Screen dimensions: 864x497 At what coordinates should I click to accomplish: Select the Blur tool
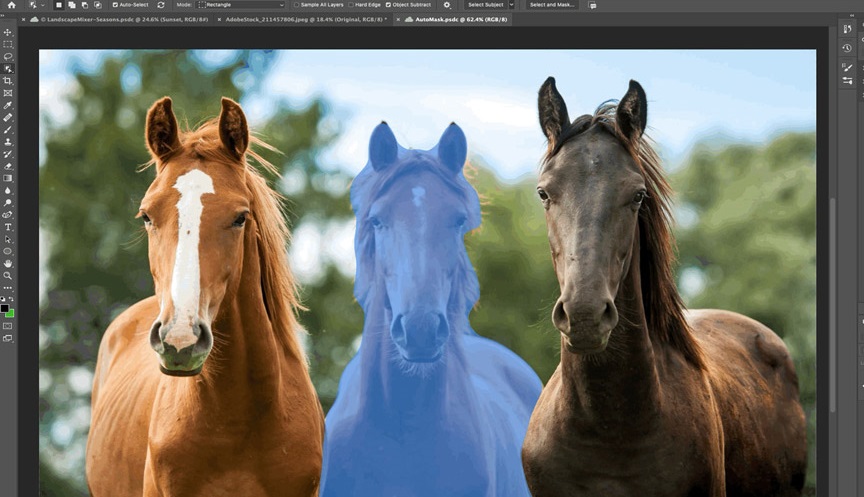(x=8, y=191)
